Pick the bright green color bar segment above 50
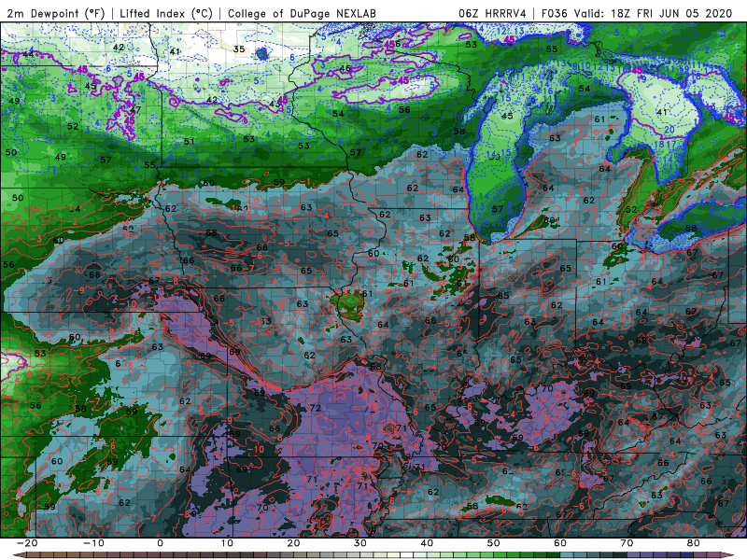 (x=500, y=555)
